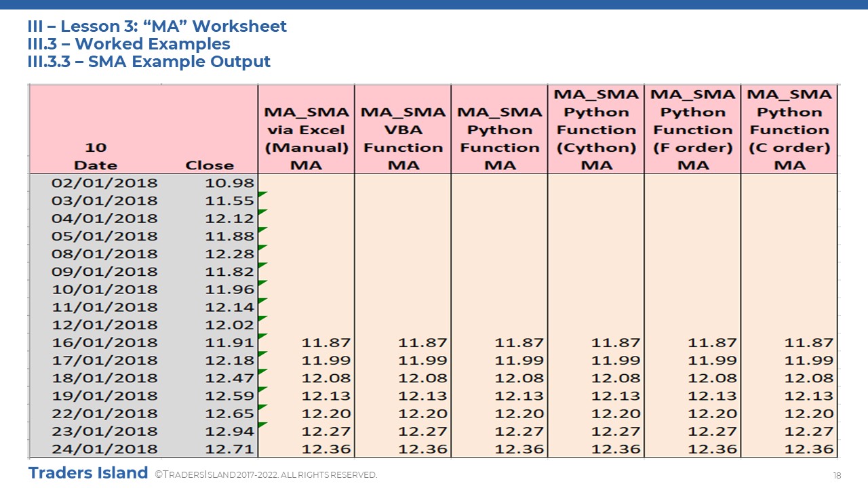
Task: Click the date cell 04/01/2018
Action: click(x=104, y=218)
